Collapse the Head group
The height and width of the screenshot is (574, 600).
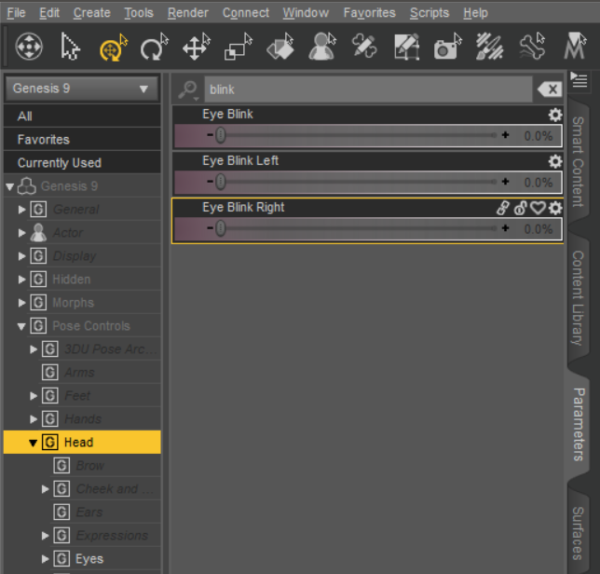click(x=33, y=443)
